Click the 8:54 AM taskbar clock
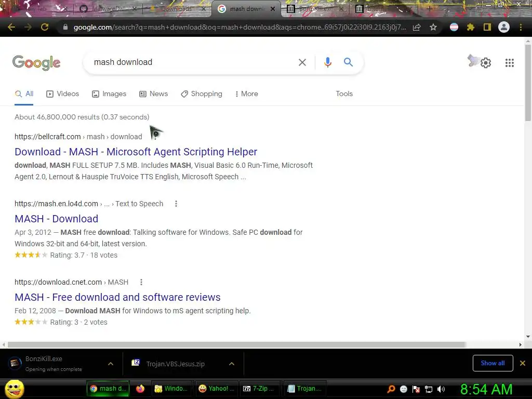 click(486, 389)
